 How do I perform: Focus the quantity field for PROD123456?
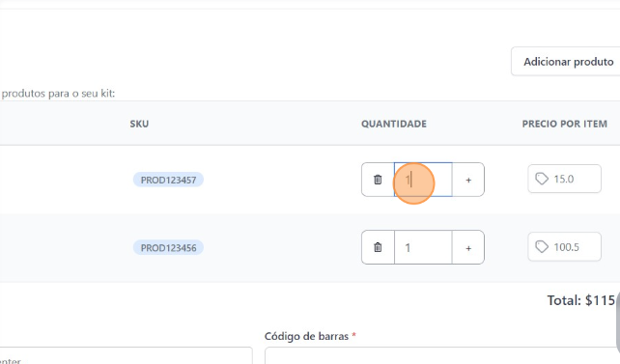423,247
